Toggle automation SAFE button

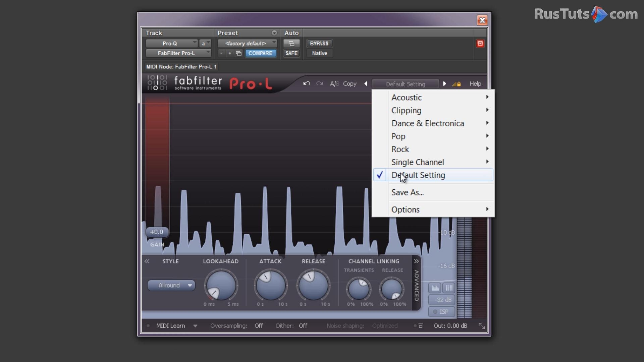tap(291, 53)
